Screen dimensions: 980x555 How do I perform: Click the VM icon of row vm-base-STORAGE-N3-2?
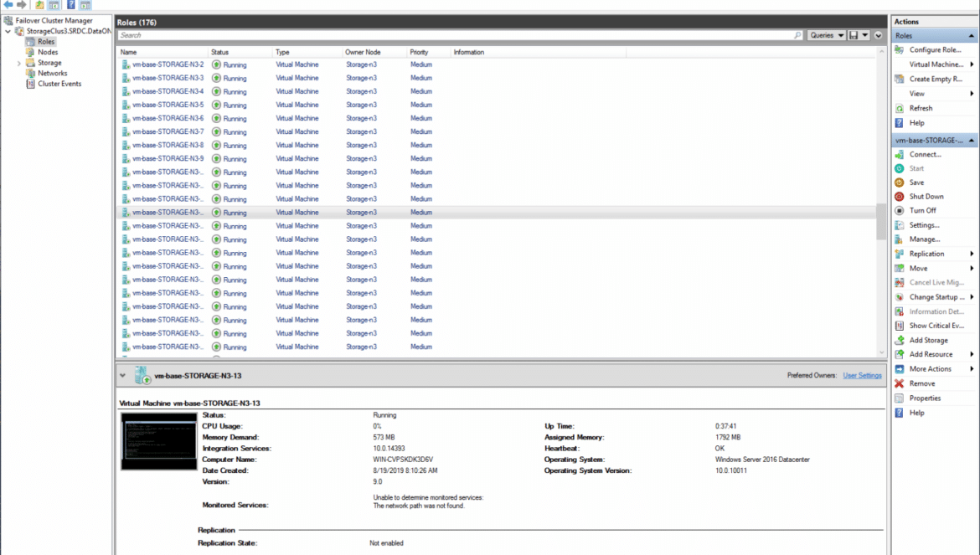coord(126,64)
